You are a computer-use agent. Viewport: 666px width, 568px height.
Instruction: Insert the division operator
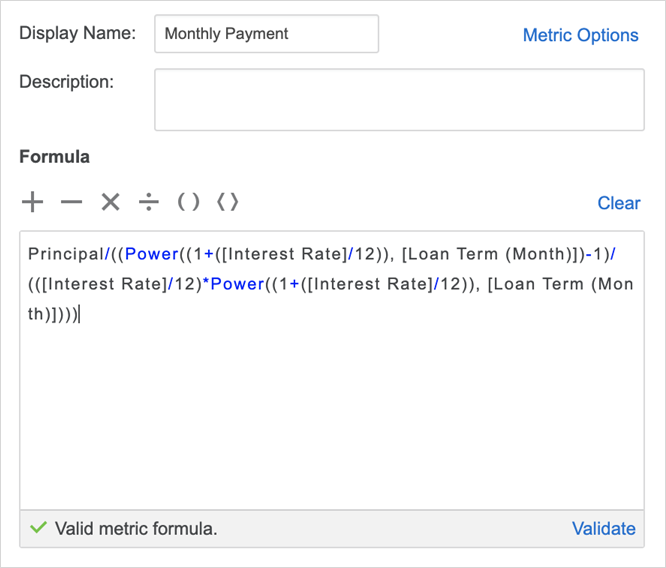tap(149, 203)
